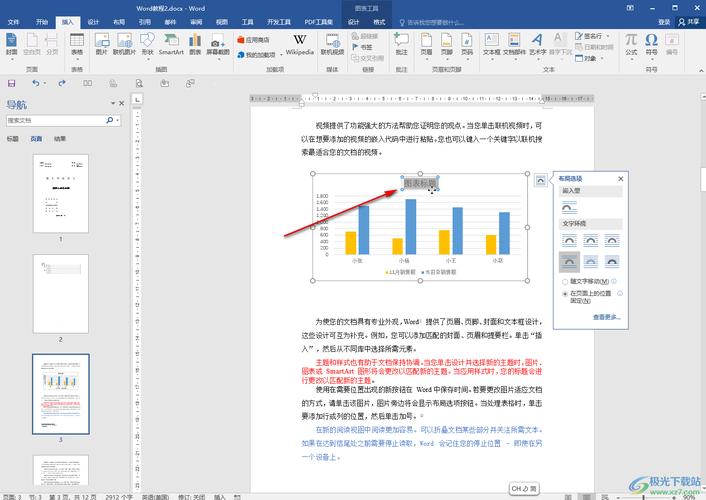
Task: Click the Layout Options button beside chart
Action: click(540, 181)
